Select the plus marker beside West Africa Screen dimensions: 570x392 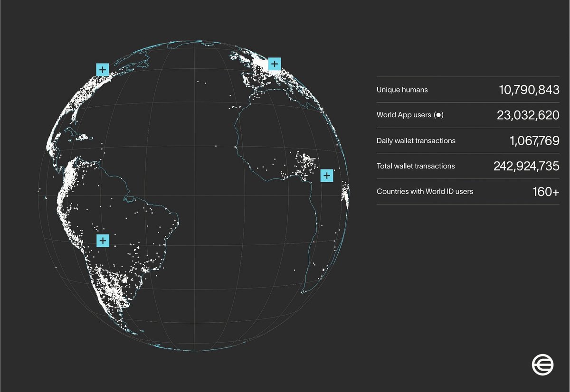tap(327, 175)
